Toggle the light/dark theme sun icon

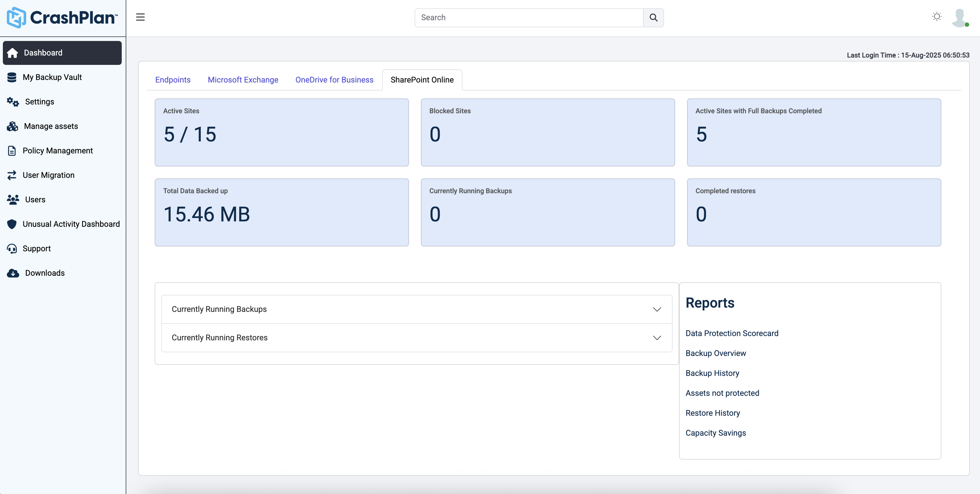(936, 17)
